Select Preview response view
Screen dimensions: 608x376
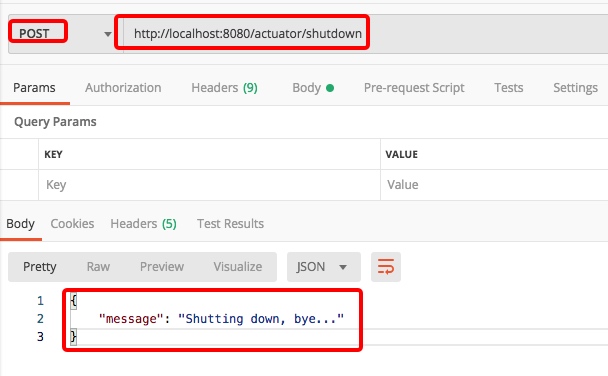pos(162,267)
